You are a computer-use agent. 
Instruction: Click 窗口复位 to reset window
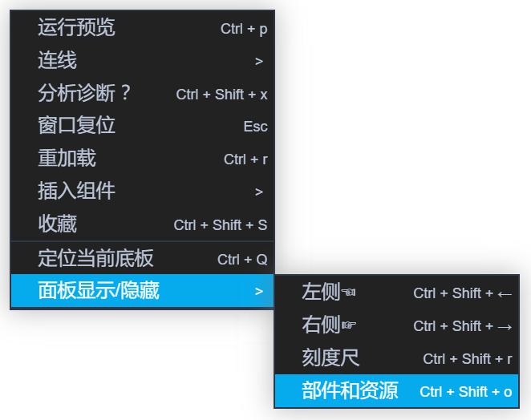coord(142,126)
